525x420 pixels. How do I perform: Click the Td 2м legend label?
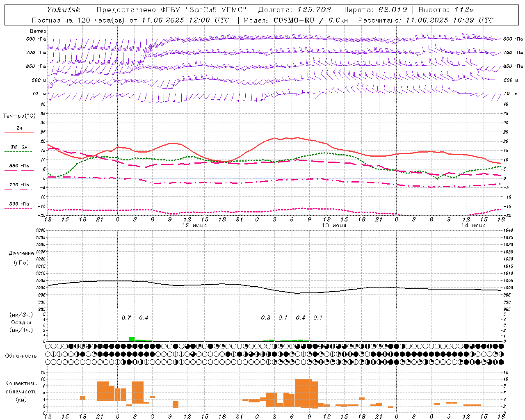tap(19, 147)
